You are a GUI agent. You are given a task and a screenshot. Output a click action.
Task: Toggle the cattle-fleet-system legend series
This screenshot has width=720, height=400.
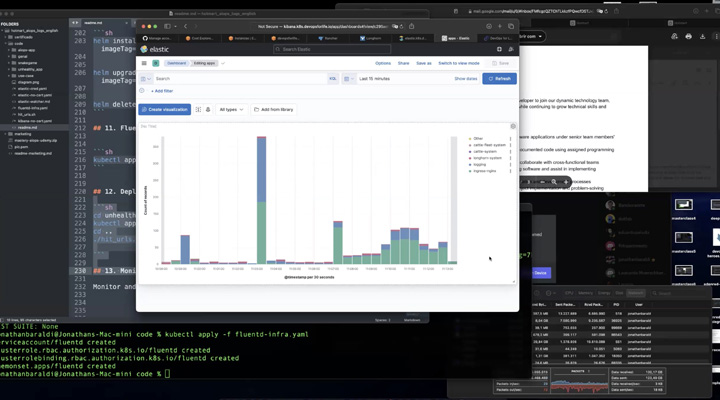coord(487,145)
